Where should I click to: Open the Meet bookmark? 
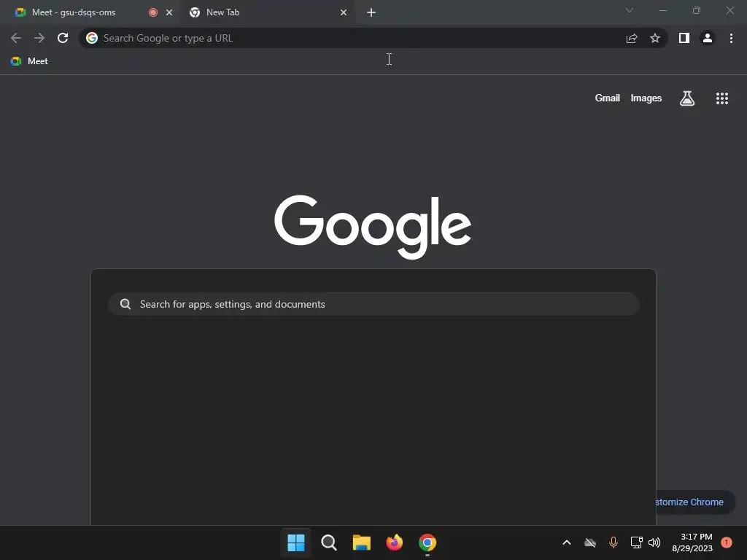29,61
